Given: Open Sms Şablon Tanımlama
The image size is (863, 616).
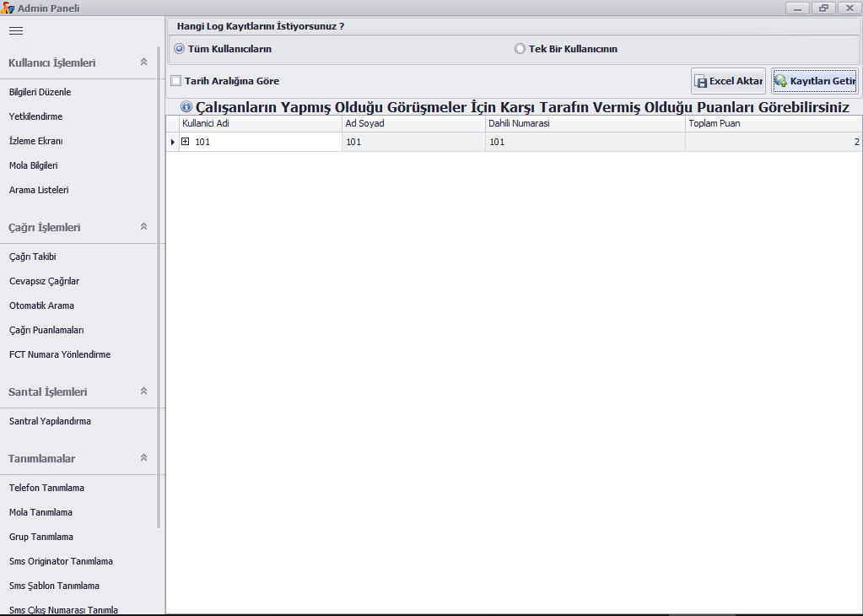Looking at the screenshot, I should 54,586.
